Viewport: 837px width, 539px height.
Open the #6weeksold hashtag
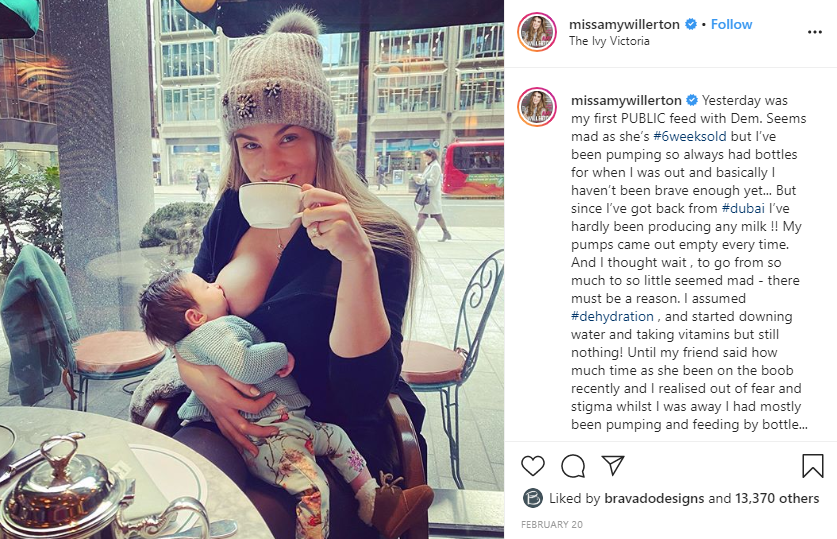point(690,136)
